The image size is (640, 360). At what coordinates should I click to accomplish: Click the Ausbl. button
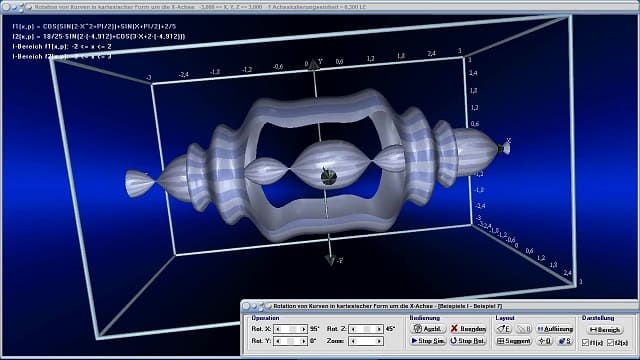click(428, 329)
